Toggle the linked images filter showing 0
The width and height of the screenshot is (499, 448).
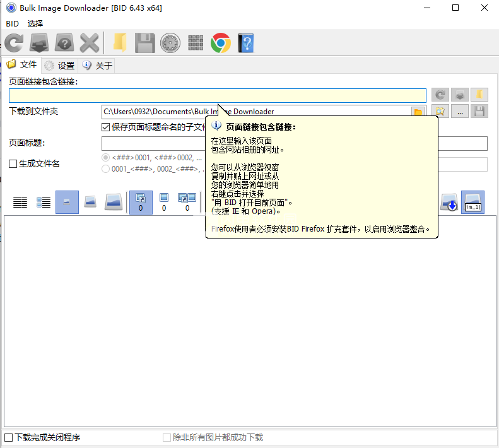coord(141,202)
